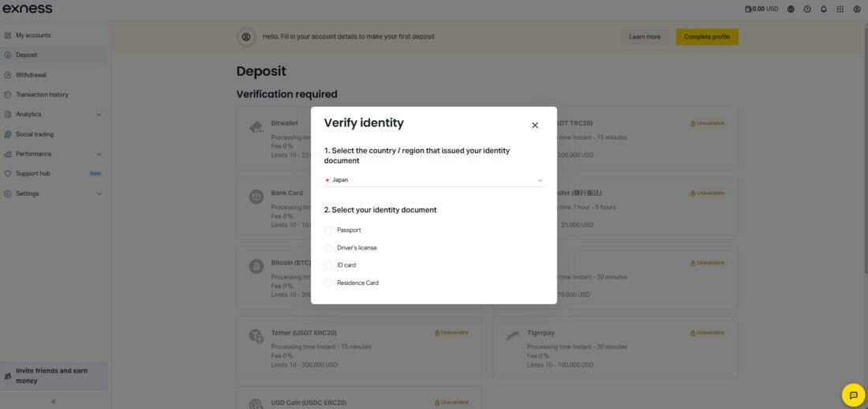Go to My accounts in sidebar

pos(33,36)
